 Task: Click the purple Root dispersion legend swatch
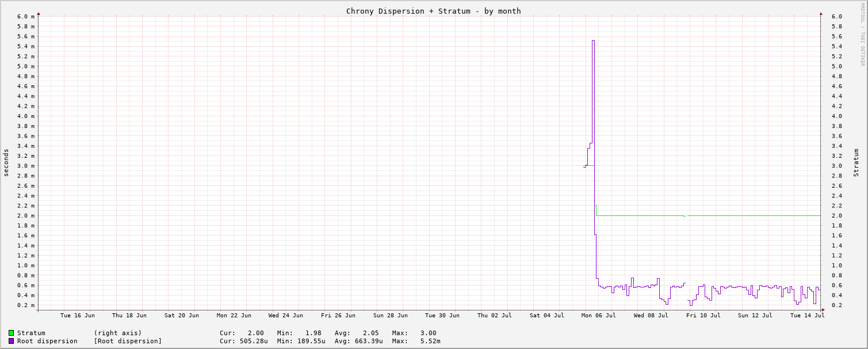(11, 341)
